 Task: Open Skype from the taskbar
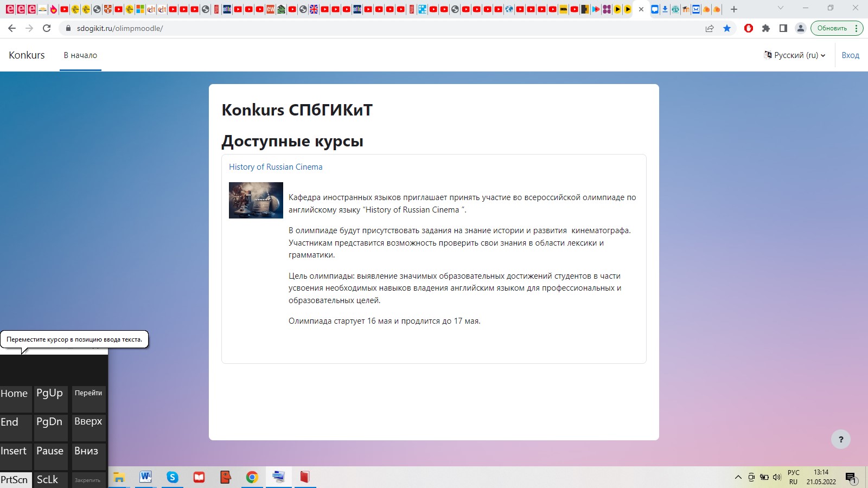tap(173, 477)
